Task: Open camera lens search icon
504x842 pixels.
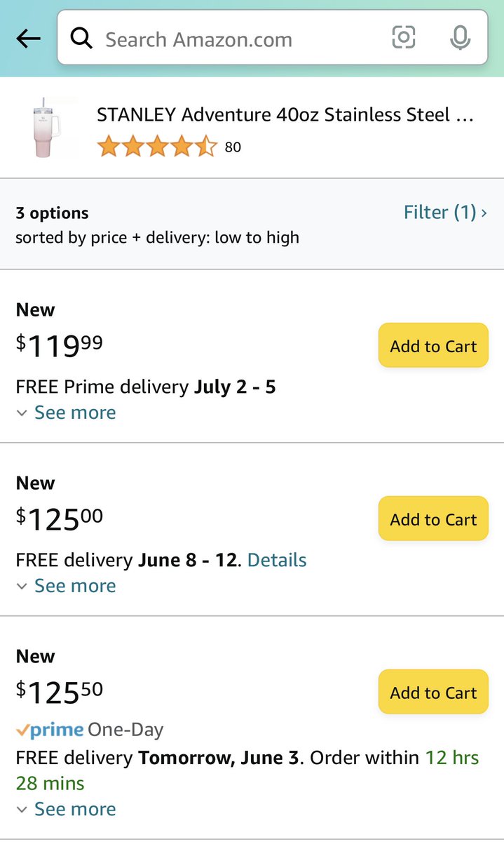Action: click(x=404, y=38)
